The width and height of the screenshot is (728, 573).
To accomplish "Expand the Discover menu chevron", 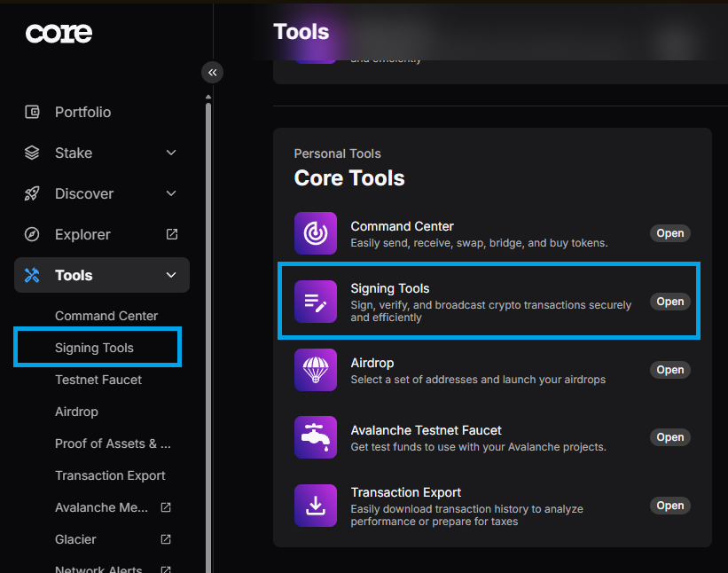I will tap(171, 193).
